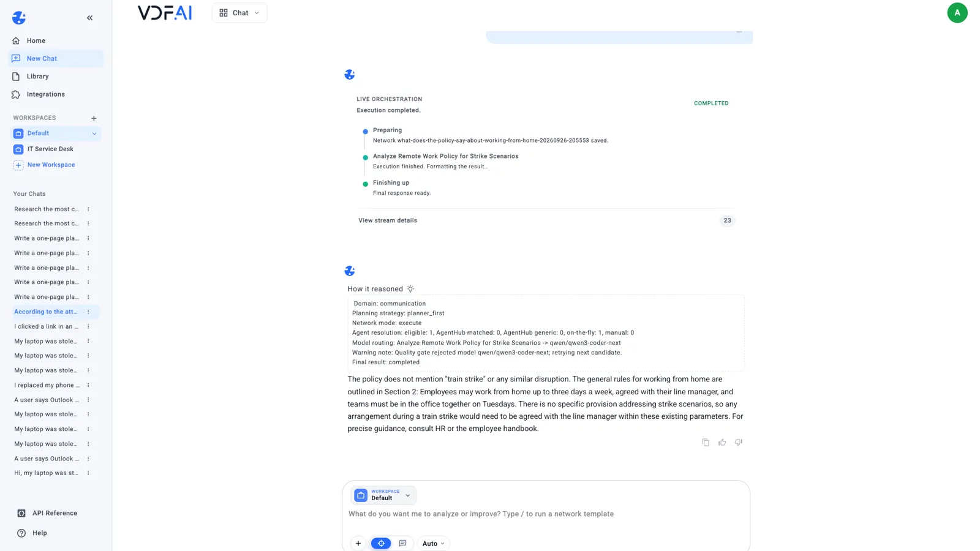Add a workspace with the plus icon
This screenshot has width=980, height=551.
pos(94,118)
